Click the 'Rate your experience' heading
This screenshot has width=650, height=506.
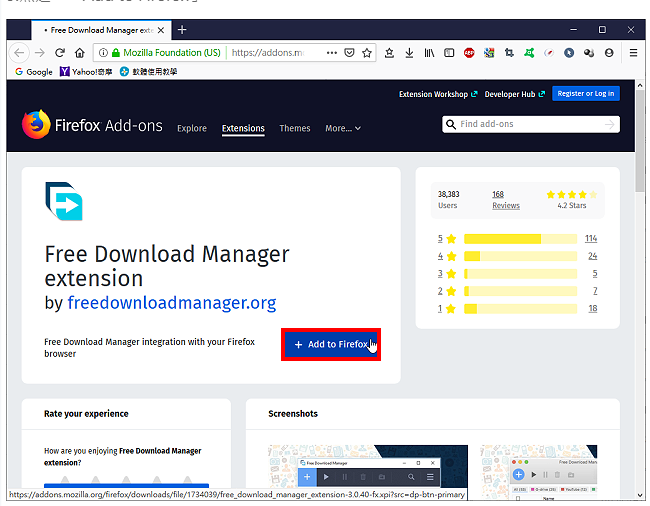coord(86,414)
